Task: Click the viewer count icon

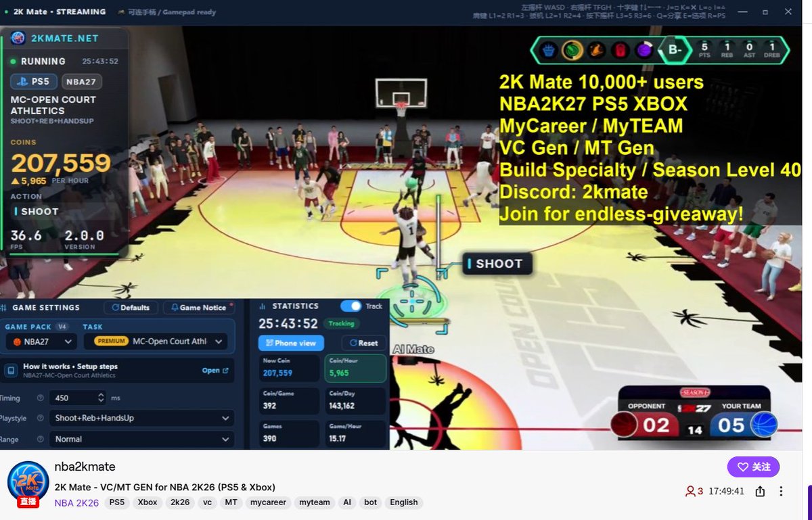Action: pyautogui.click(x=690, y=492)
